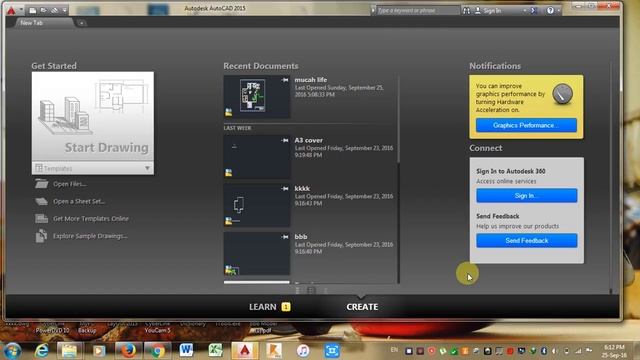Open the A3 cover drawing thumbnail
The width and height of the screenshot is (640, 360).
257,157
